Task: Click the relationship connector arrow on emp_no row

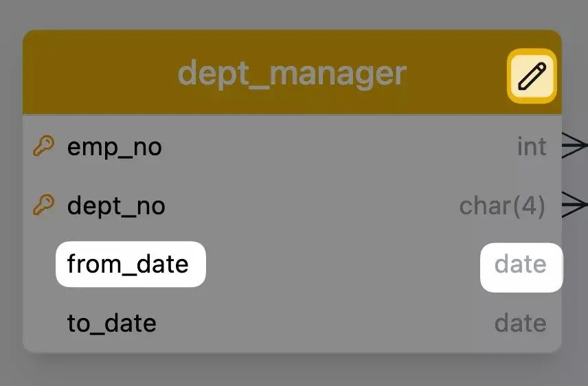Action: (x=574, y=146)
